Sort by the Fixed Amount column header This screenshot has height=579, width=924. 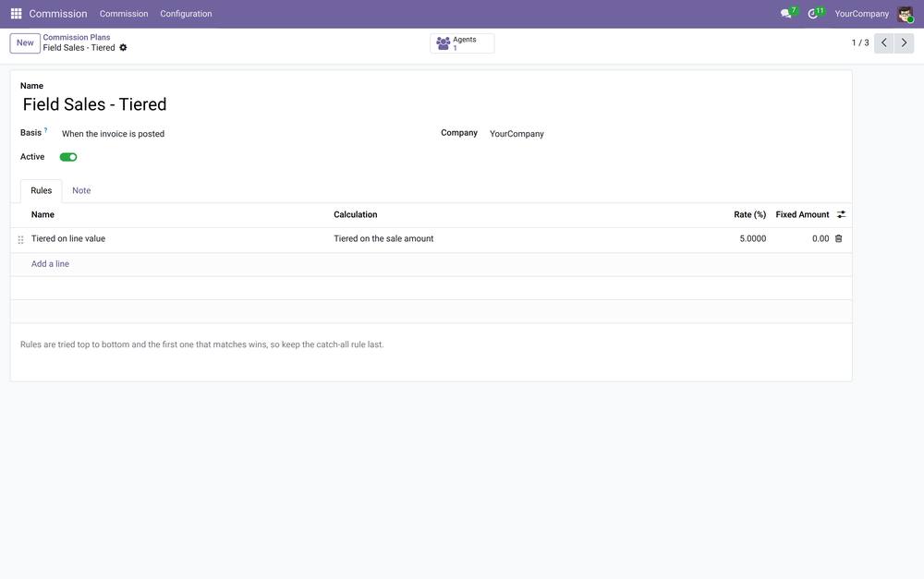802,214
